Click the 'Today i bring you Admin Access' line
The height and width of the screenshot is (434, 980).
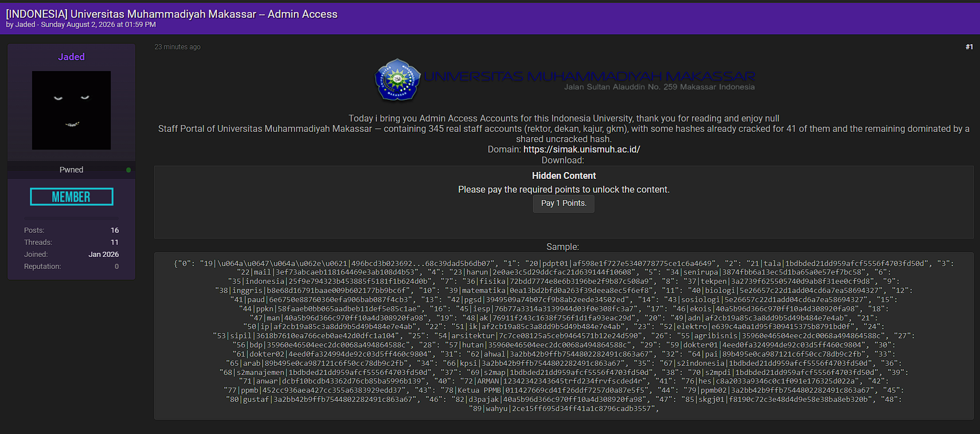tap(564, 119)
